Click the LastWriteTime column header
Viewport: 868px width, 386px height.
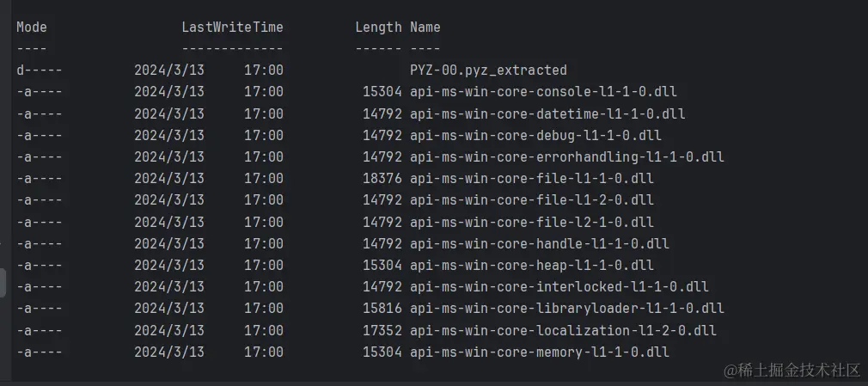tap(233, 28)
